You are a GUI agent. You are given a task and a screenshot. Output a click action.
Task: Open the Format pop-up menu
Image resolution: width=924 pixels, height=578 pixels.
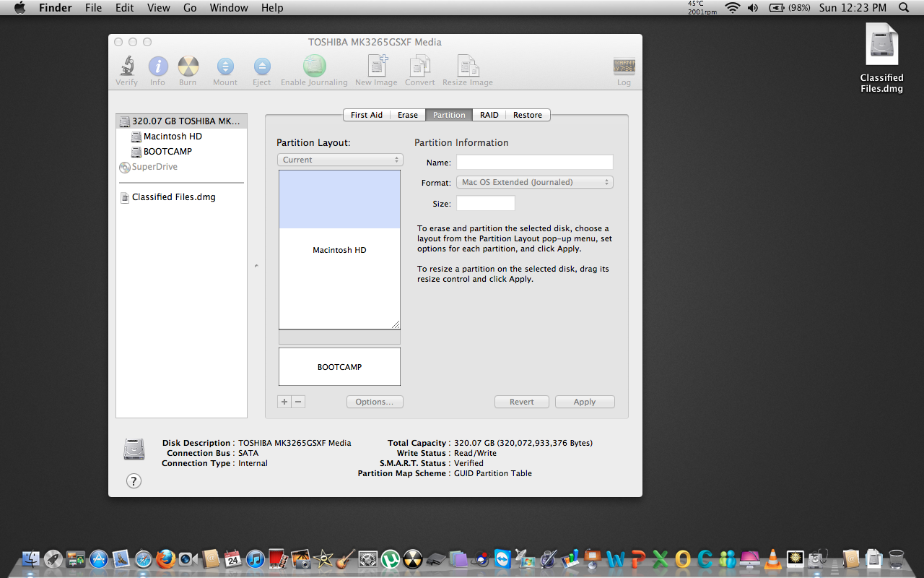click(x=535, y=182)
